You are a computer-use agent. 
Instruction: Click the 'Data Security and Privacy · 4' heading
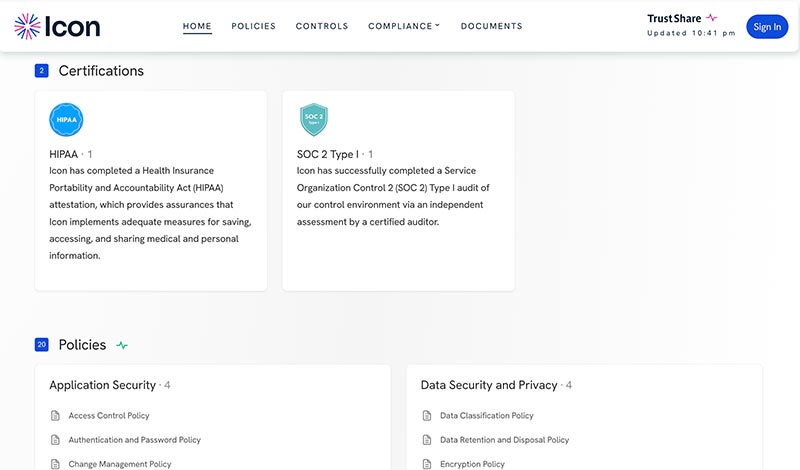496,385
